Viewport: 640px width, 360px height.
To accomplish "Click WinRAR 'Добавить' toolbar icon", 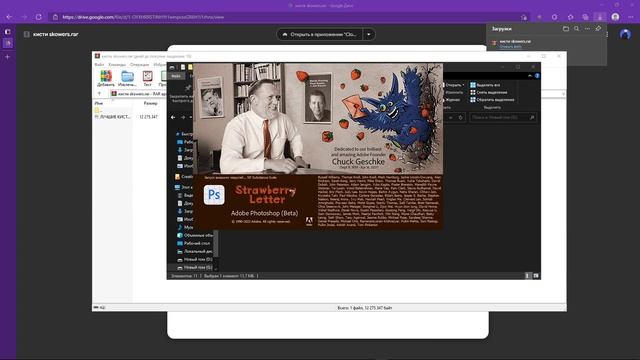I will point(106,78).
